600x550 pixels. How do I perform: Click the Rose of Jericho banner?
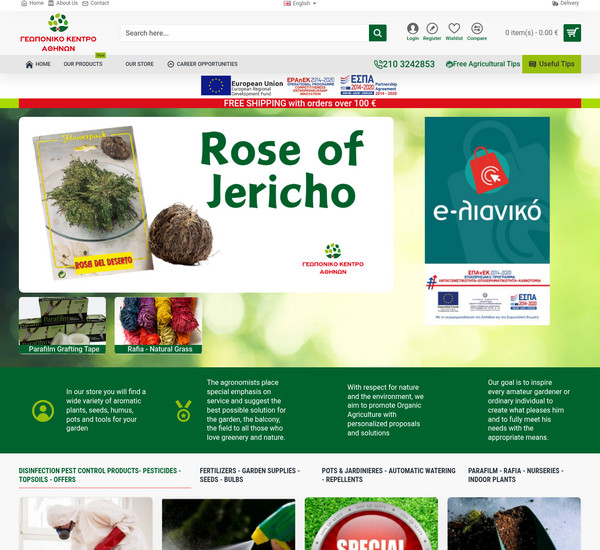206,205
